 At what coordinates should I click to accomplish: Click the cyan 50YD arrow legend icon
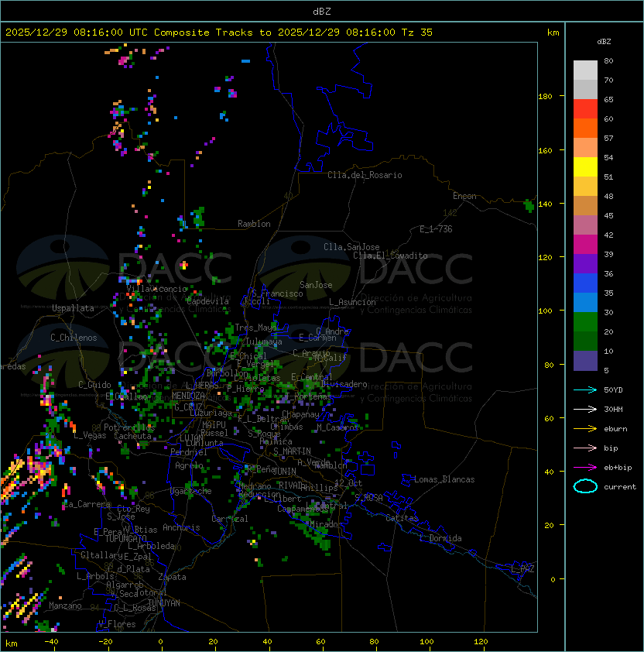click(585, 390)
